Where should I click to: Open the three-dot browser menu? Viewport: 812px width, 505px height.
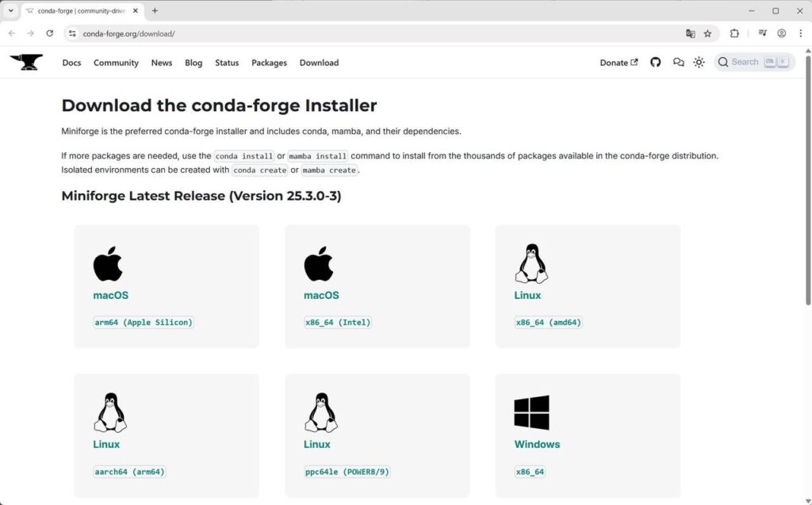(x=801, y=33)
